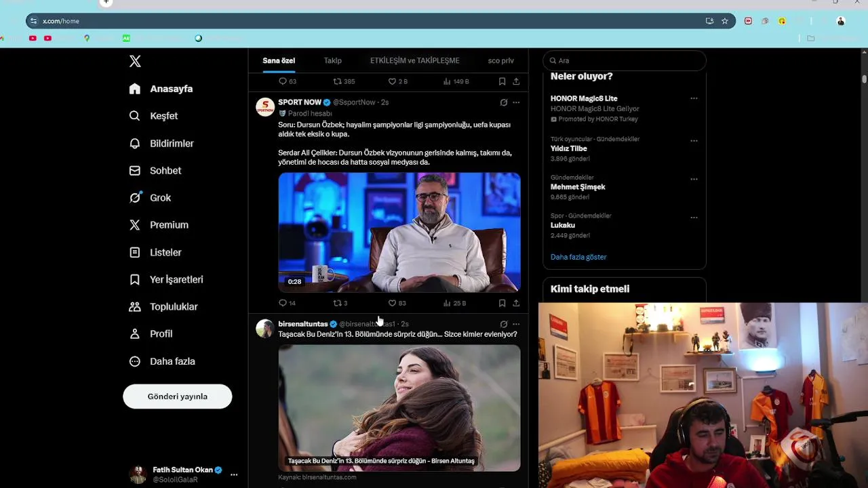Open Daha fazla menu in sidebar
The height and width of the screenshot is (488, 868).
[162, 361]
